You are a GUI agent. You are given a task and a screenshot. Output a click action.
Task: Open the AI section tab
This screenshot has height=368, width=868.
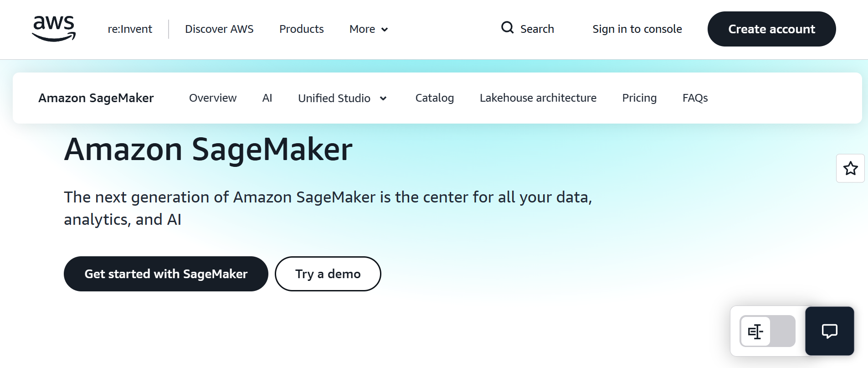point(267,98)
